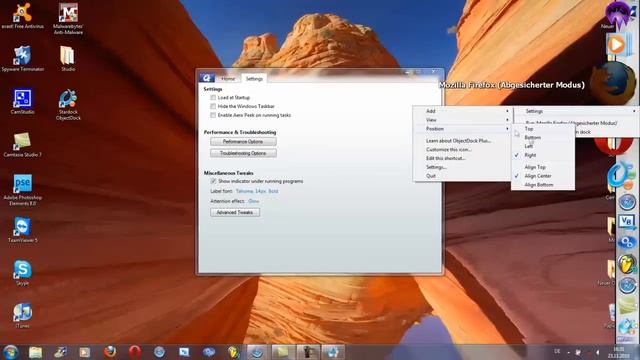Uncheck Show indicator under running programs
The image size is (640, 360).
213,181
